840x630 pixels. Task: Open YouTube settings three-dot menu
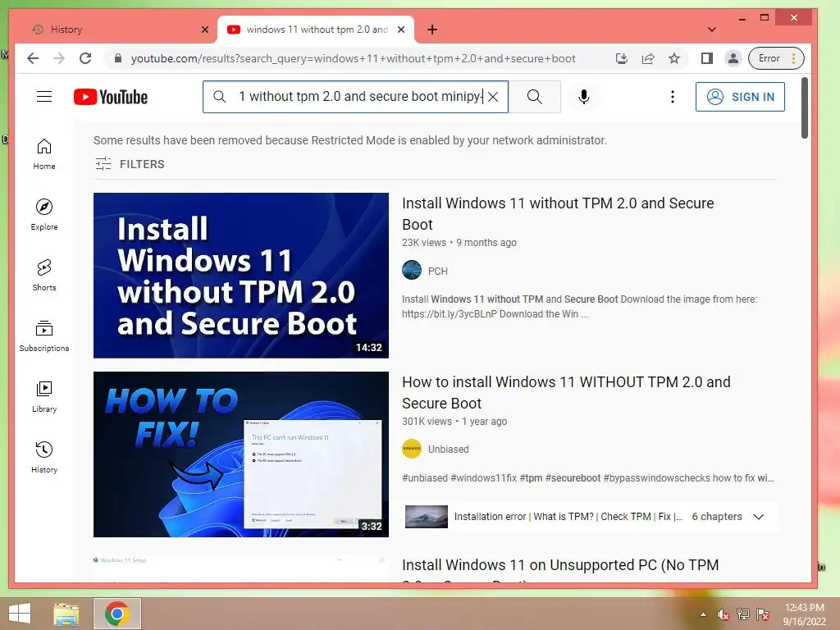pos(673,97)
